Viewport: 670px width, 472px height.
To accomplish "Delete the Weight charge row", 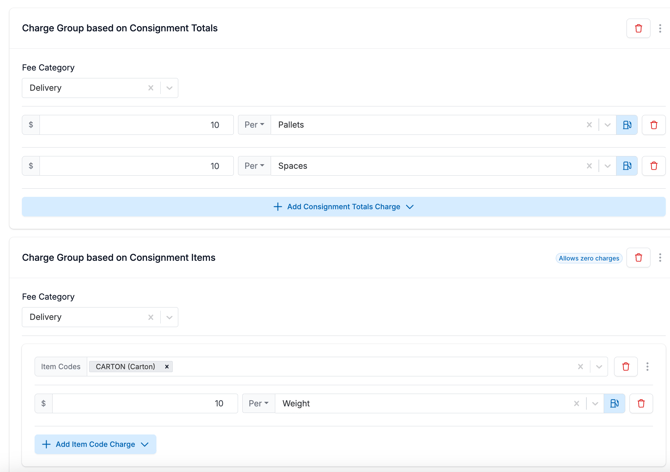I will [x=641, y=404].
